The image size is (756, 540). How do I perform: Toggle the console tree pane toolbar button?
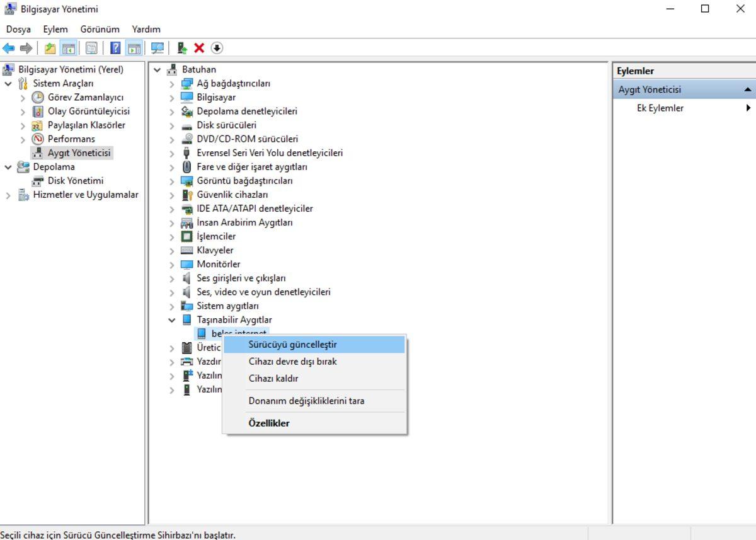tap(69, 48)
